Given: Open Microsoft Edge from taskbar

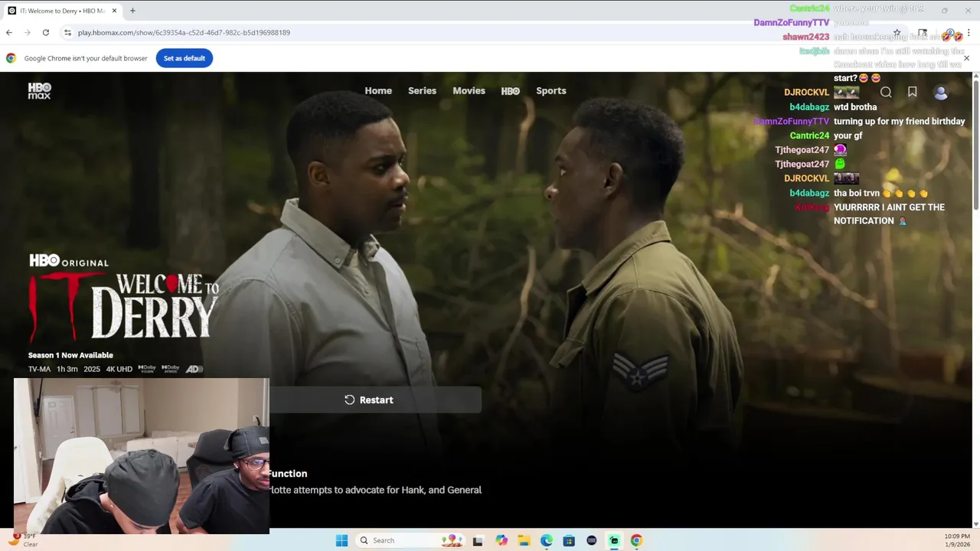Looking at the screenshot, I should coord(547,540).
